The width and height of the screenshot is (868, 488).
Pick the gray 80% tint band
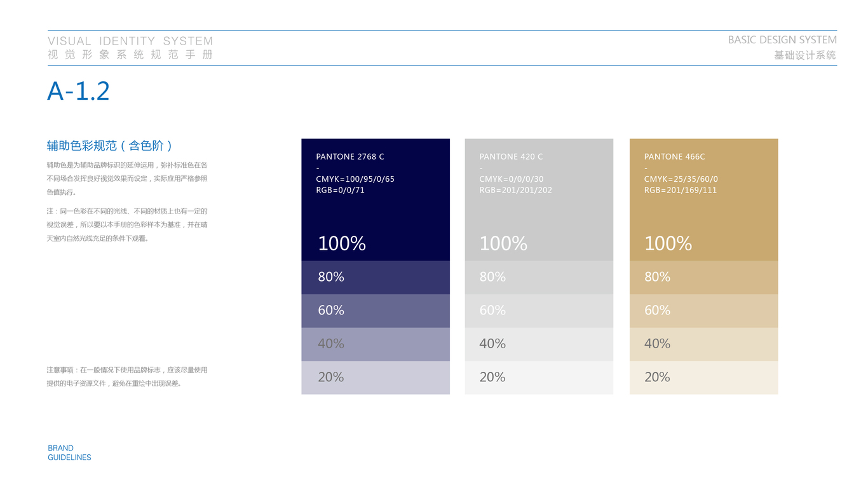tap(539, 277)
